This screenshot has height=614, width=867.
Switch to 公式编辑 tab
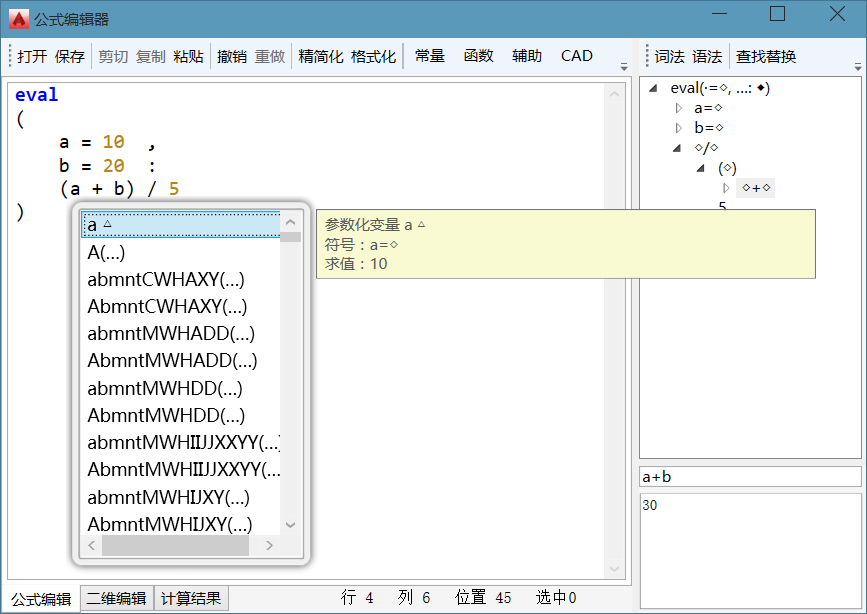point(41,599)
